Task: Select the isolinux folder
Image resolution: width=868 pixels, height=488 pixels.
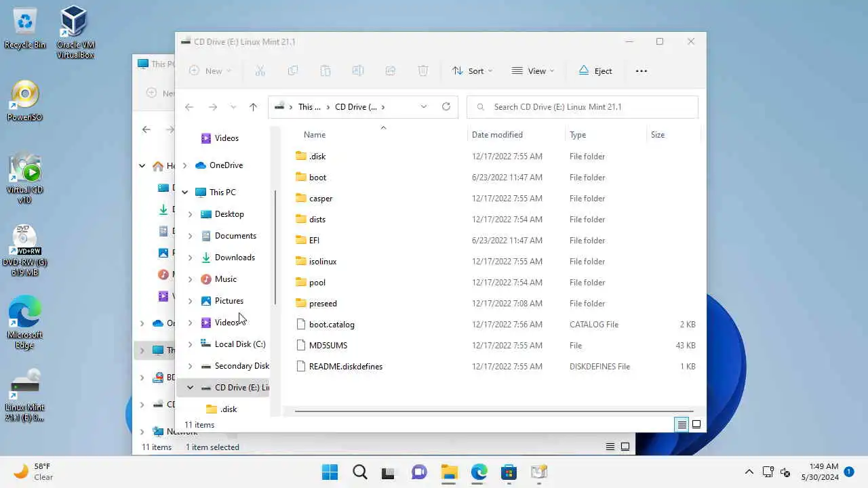Action: coord(323,262)
